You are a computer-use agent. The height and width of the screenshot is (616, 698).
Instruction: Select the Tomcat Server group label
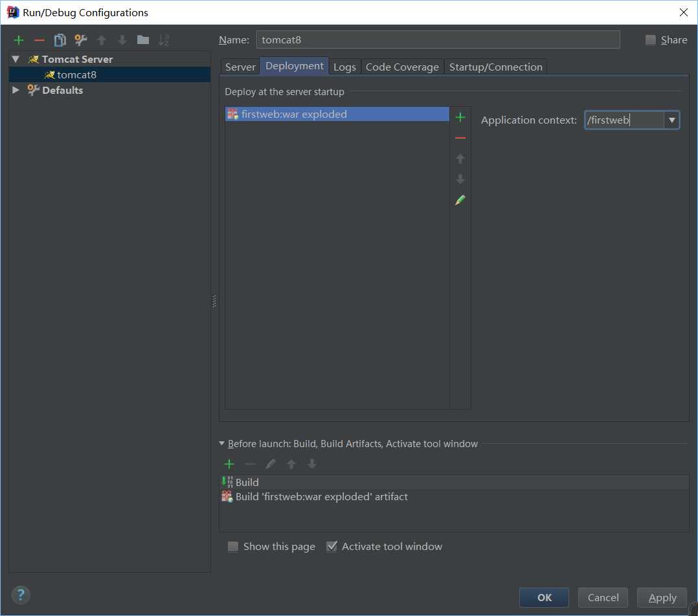[77, 59]
